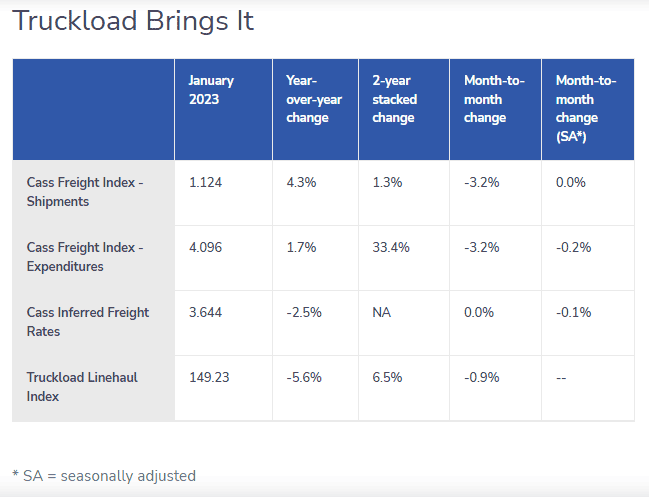
Task: Click the Cass Inferred Freight Rates label
Action: [x=88, y=321]
